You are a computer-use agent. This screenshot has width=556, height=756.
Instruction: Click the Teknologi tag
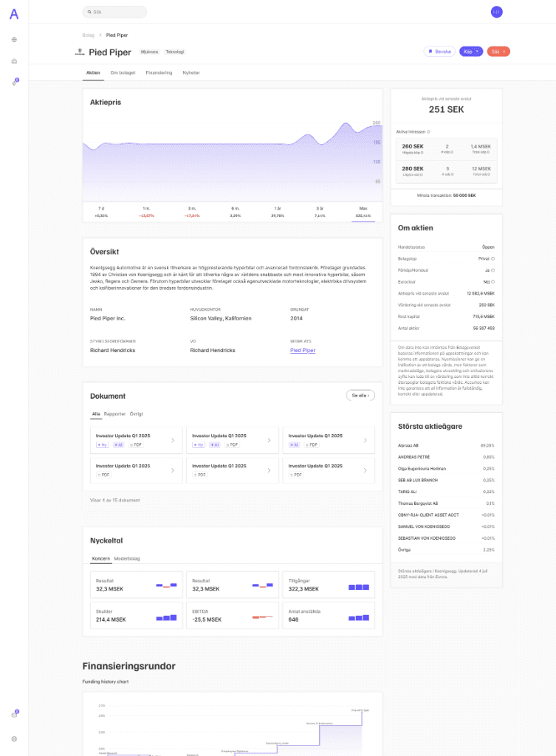(x=175, y=52)
